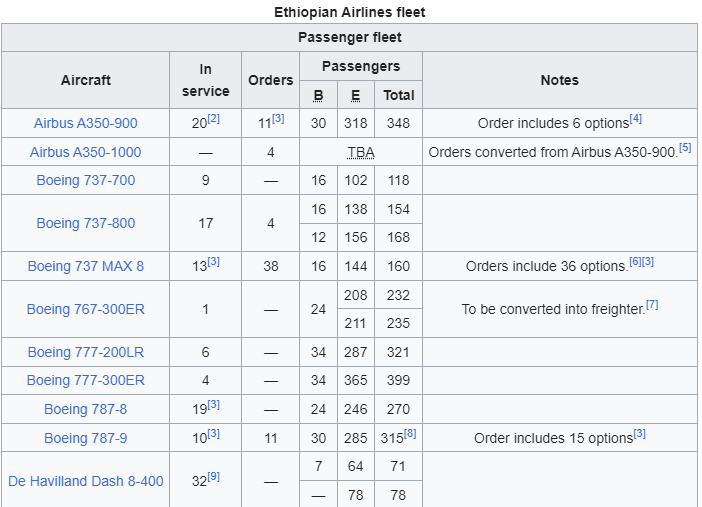Click the 'Ethiopian Airlines fleet' caption
Image resolution: width=702 pixels, height=507 pixels.
pos(350,12)
